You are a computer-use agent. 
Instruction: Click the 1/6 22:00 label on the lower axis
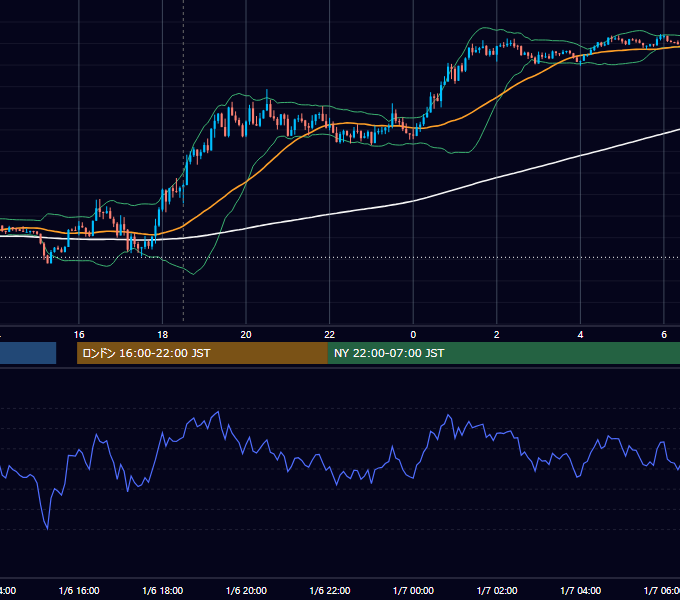[x=330, y=590]
